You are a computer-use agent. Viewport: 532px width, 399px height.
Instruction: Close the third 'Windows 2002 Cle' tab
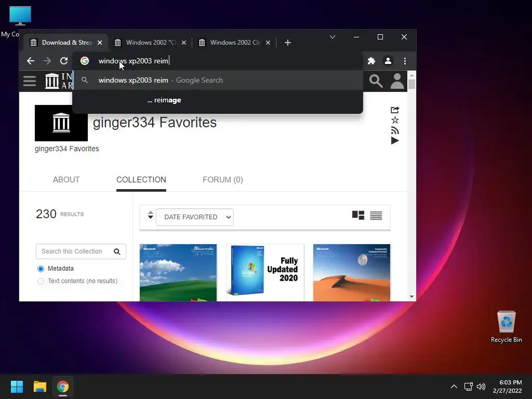click(268, 43)
